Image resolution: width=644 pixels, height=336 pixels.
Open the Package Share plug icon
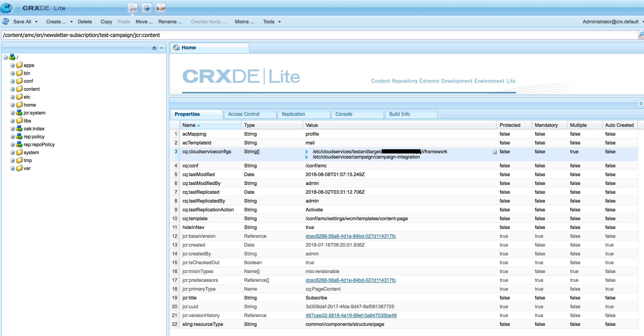point(161,8)
